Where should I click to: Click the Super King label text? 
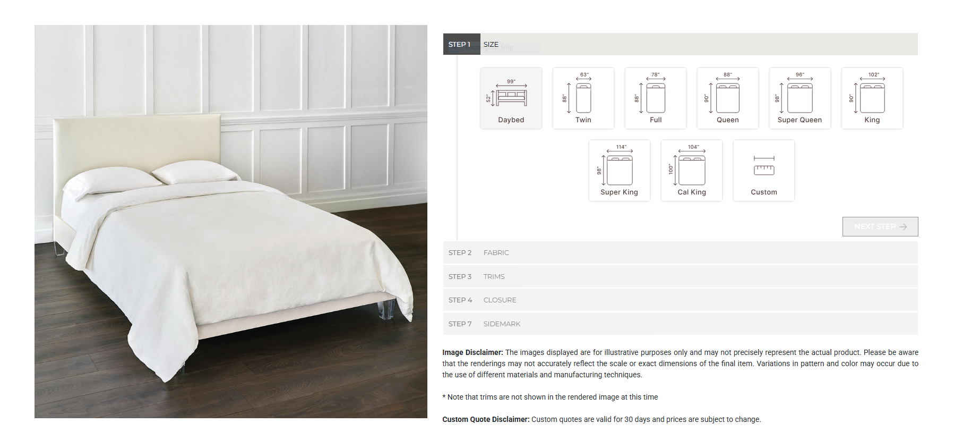coord(619,192)
